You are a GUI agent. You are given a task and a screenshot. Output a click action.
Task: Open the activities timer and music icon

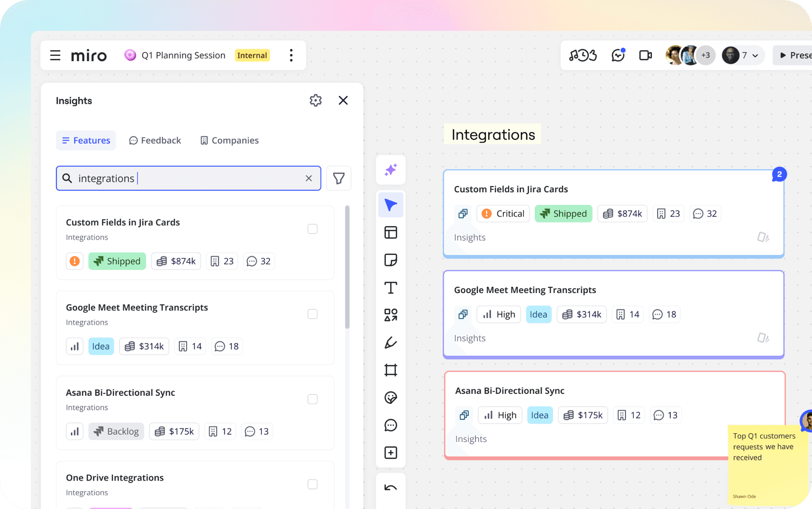tap(583, 55)
